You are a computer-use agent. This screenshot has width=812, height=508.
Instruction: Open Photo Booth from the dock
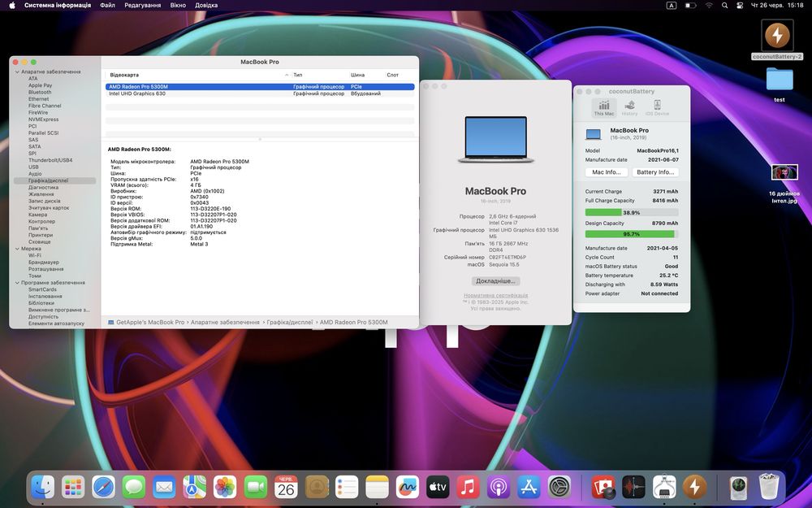coord(603,487)
